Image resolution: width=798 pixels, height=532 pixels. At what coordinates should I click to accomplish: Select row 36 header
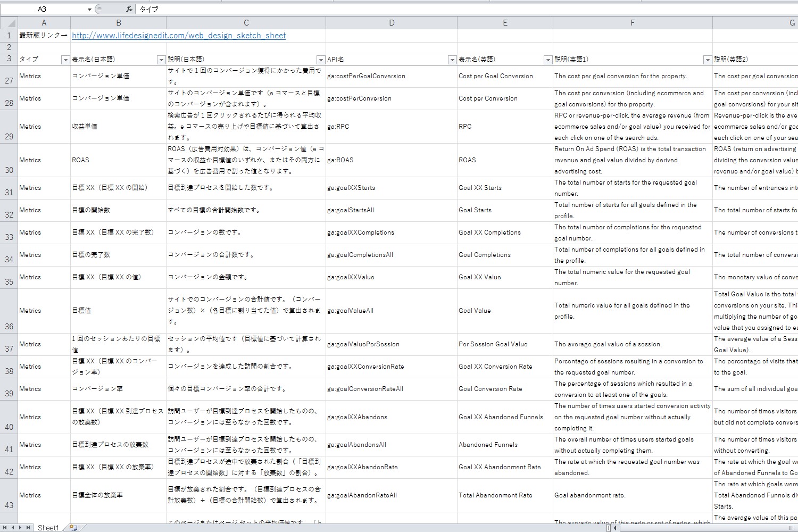pos(9,311)
